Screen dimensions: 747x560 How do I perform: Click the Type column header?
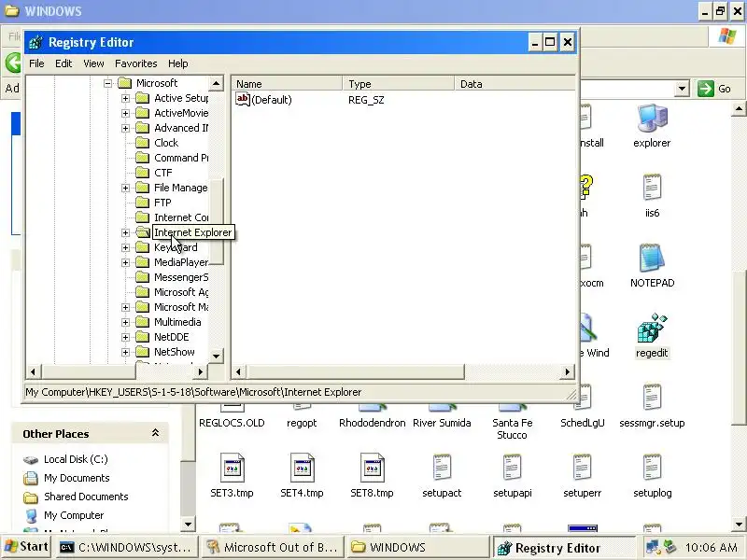click(399, 84)
